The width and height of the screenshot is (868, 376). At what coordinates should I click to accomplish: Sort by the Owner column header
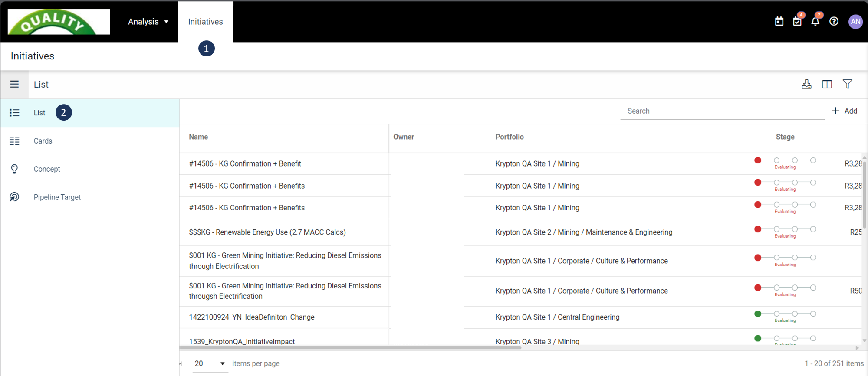point(404,137)
